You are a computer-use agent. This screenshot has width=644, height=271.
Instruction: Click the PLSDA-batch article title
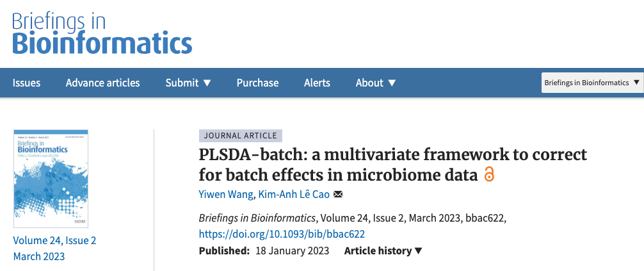click(392, 164)
